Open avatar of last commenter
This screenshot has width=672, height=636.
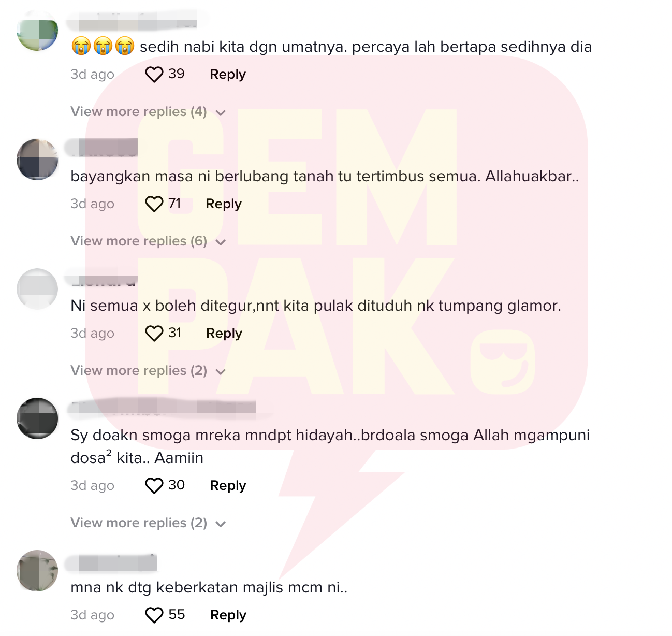point(37,571)
